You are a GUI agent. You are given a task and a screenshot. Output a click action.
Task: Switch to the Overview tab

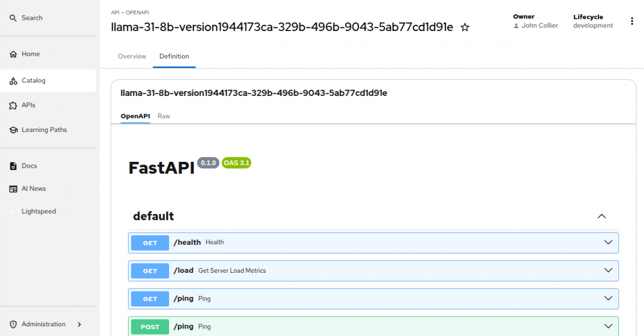pyautogui.click(x=132, y=56)
